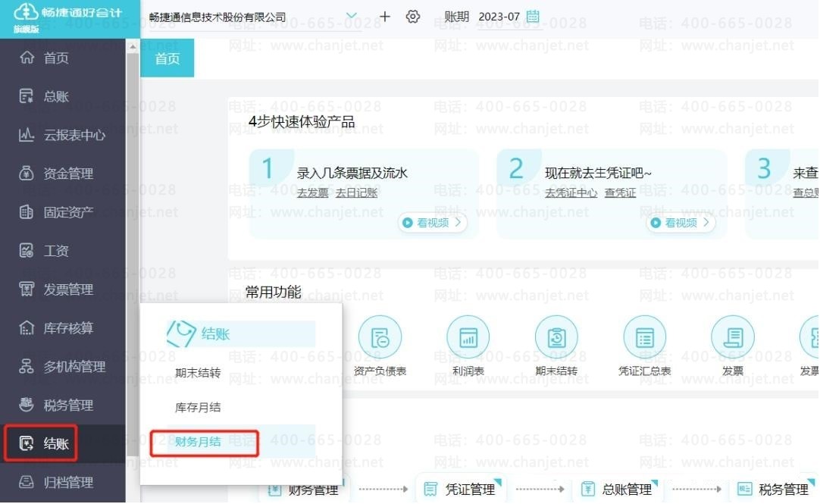The image size is (820, 504).
Task: Choose 财务月结 in the 结账 submenu
Action: [x=198, y=442]
